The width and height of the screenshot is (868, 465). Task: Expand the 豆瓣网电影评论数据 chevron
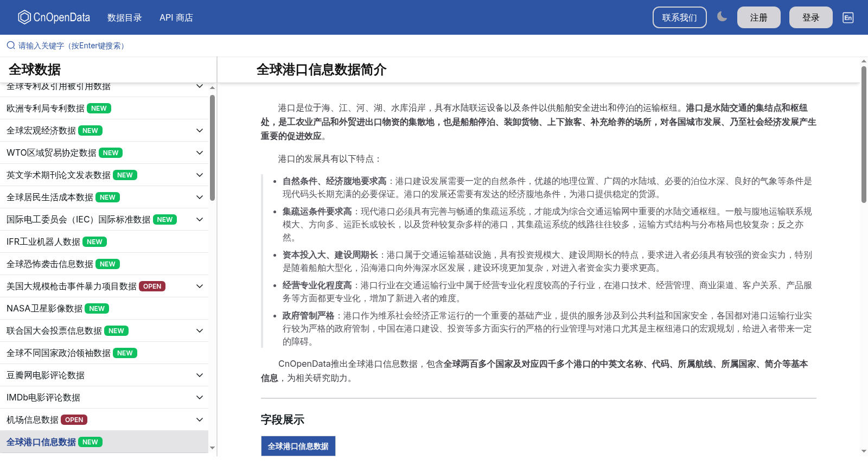200,375
